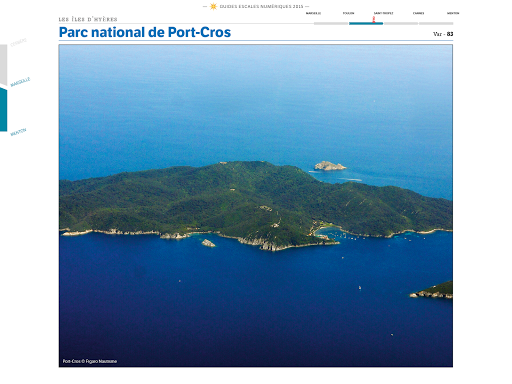The width and height of the screenshot is (512, 384).
Task: Click the highlighted teal progress bar segment
Action: tap(366, 24)
